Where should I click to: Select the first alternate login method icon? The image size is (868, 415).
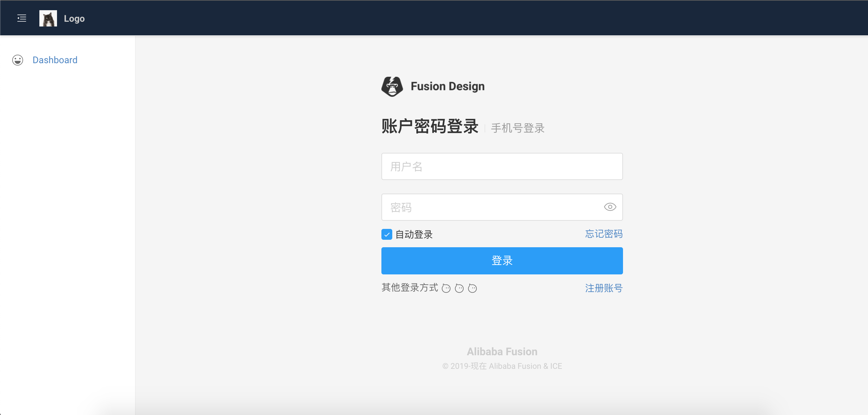(447, 288)
